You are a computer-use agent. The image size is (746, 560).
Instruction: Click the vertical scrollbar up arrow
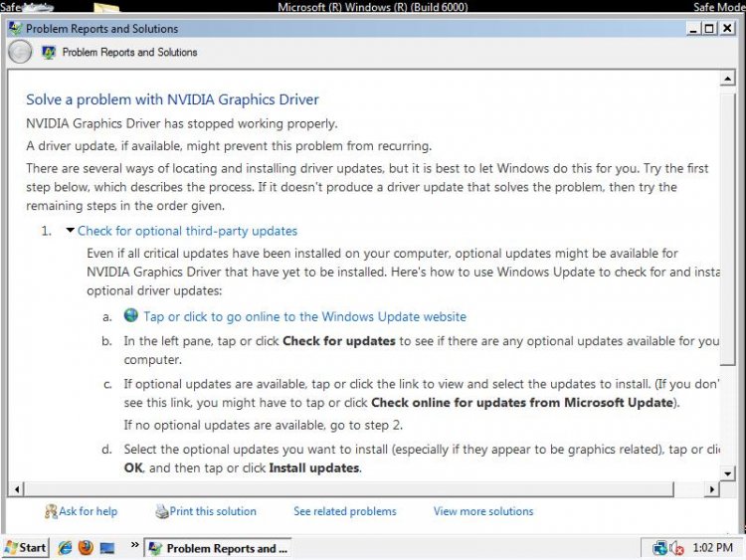[x=727, y=78]
